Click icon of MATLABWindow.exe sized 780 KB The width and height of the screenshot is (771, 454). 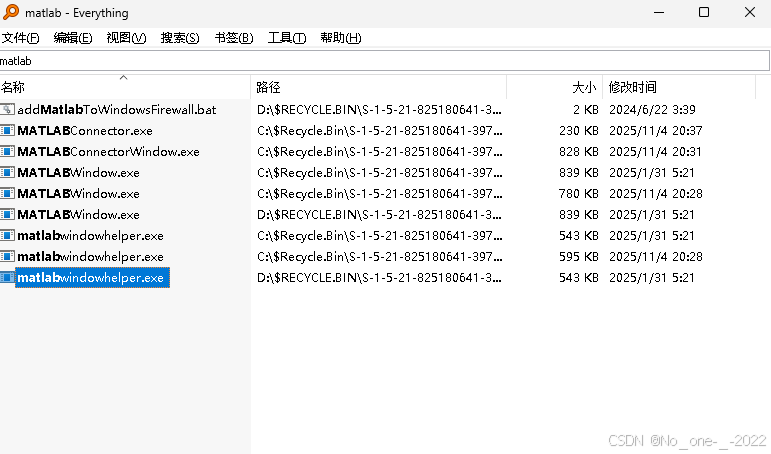(7, 193)
